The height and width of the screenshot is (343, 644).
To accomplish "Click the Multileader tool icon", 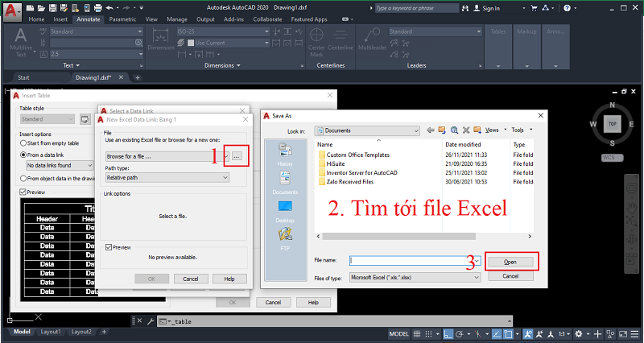I will pos(373,35).
